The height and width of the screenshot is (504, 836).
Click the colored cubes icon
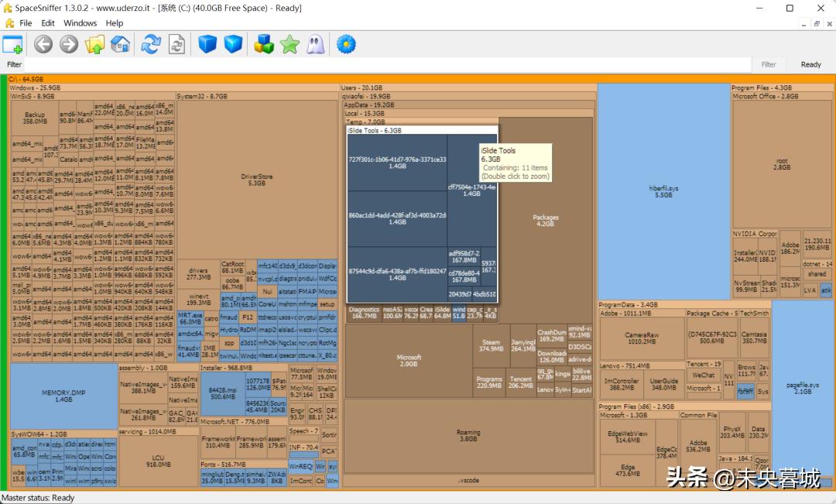264,45
